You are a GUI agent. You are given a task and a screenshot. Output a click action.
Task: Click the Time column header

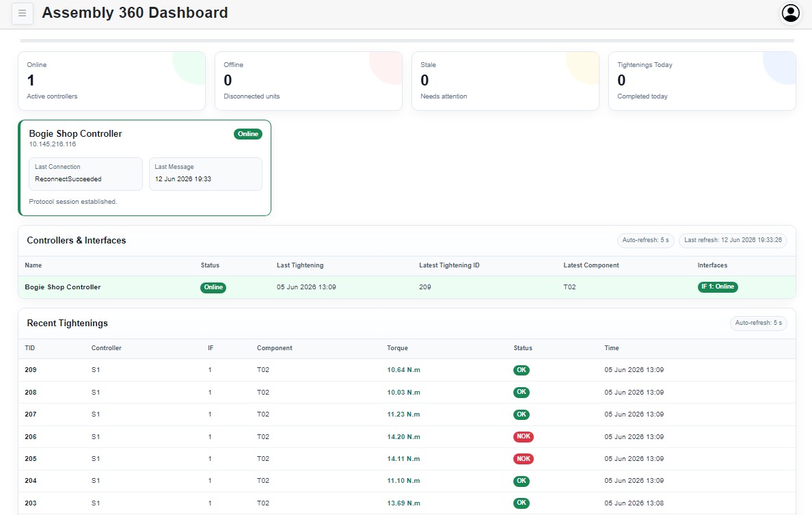(x=612, y=348)
